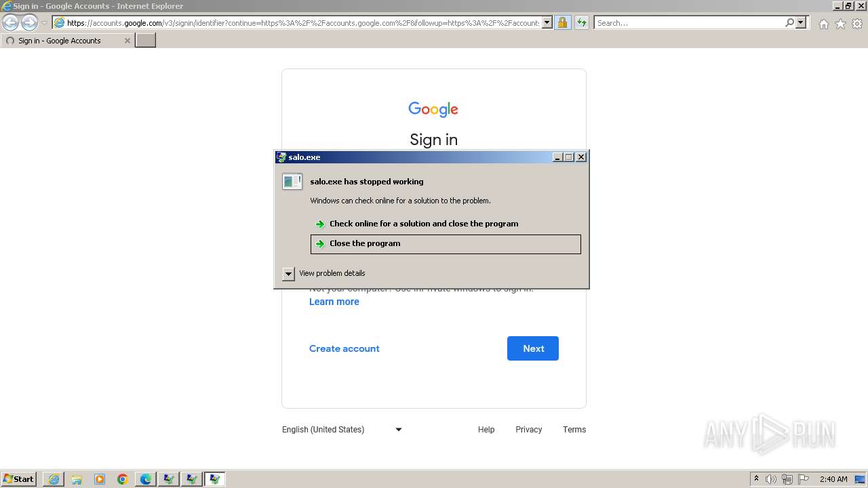
Task: Click the Create account link
Action: coord(344,348)
